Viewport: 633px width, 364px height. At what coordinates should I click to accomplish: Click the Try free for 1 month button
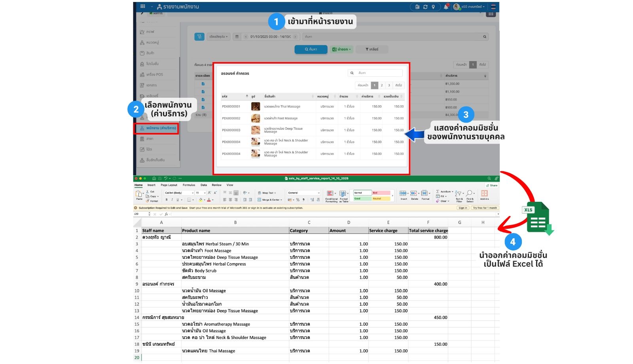(x=485, y=208)
